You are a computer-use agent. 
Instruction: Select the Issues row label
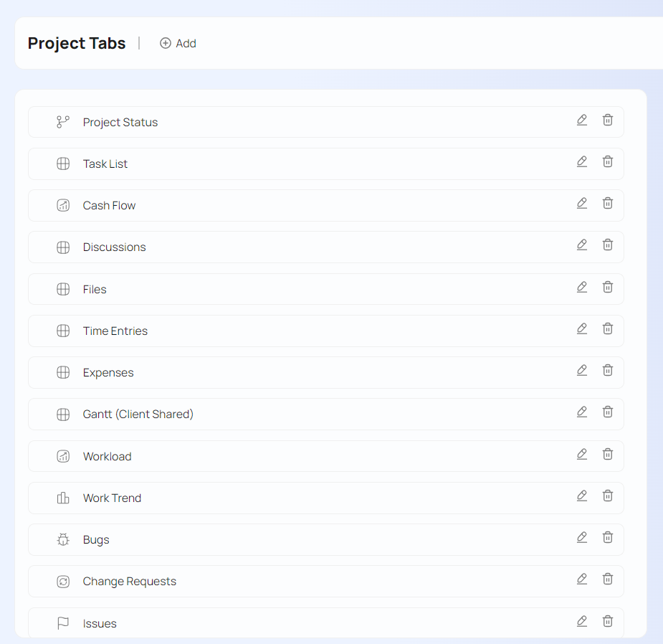100,623
